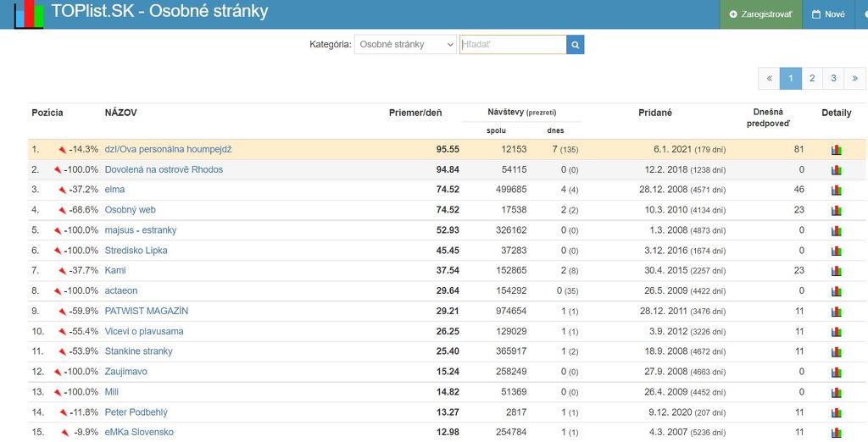Open details chart for Osobný web row

[836, 210]
